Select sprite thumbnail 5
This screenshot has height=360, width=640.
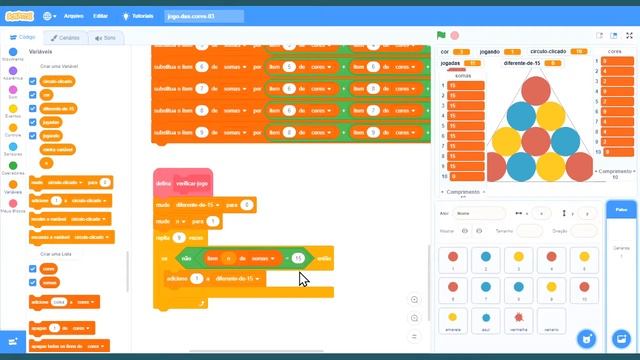584,260
